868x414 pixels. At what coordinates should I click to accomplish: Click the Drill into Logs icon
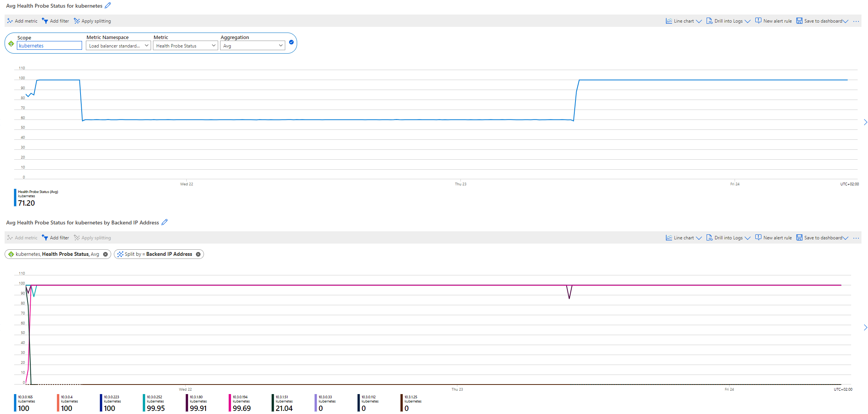(710, 21)
